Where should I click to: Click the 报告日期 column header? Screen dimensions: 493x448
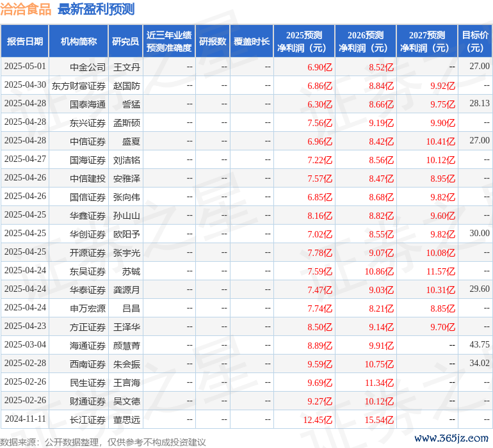tap(24, 41)
